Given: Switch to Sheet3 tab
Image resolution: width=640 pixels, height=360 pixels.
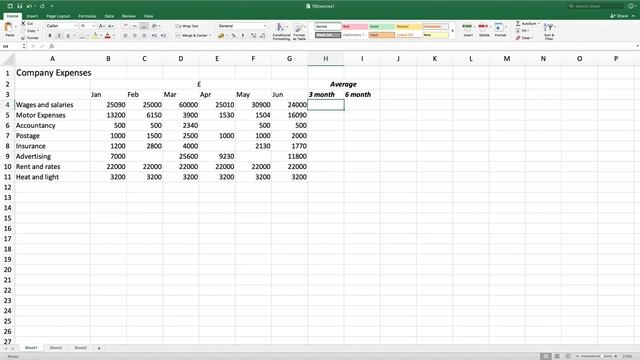Looking at the screenshot, I should [x=81, y=348].
